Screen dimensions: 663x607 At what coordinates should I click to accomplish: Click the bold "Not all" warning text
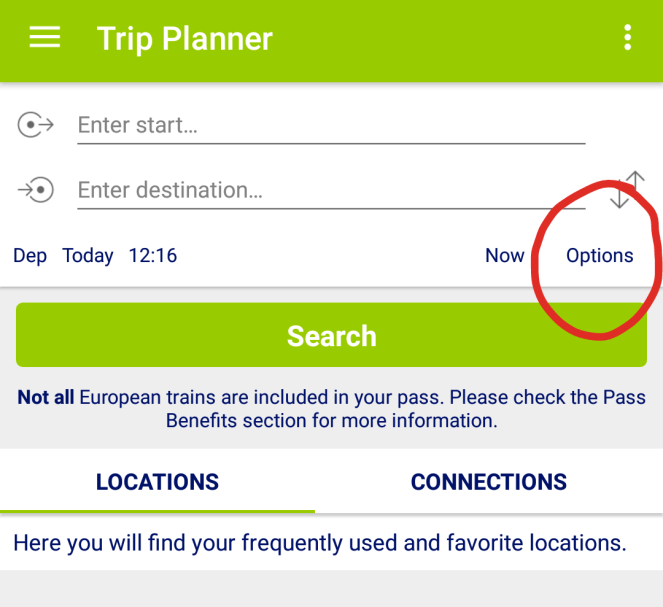[x=46, y=397]
